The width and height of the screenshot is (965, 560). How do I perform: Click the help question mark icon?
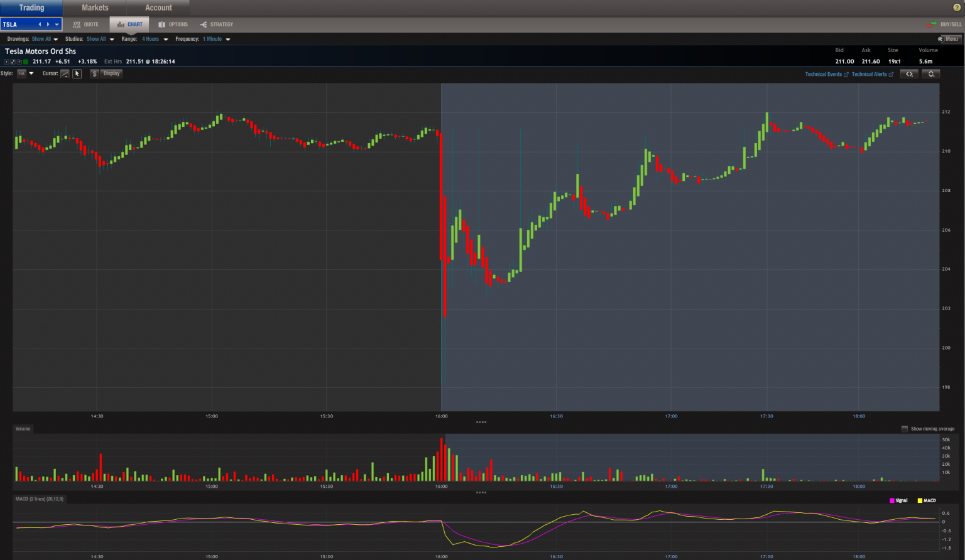(957, 8)
